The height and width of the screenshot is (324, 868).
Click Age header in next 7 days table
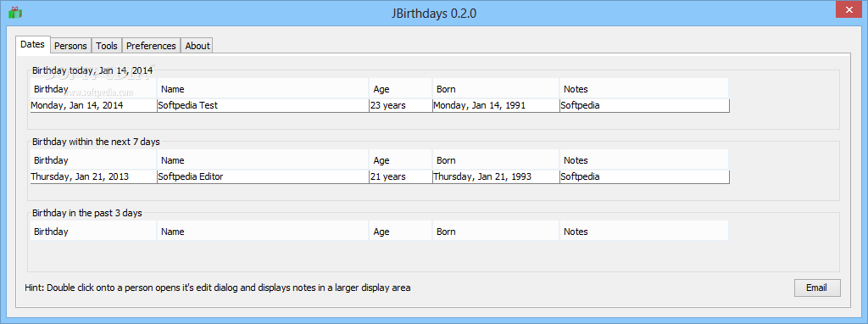pyautogui.click(x=401, y=160)
